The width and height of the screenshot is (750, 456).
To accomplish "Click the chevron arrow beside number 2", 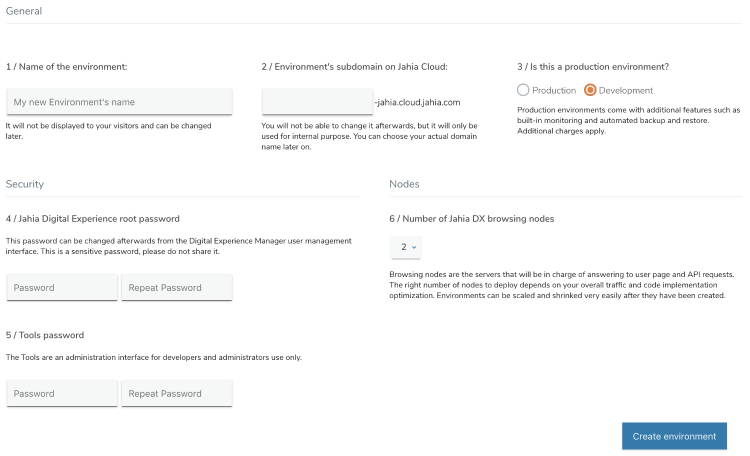I will (414, 247).
